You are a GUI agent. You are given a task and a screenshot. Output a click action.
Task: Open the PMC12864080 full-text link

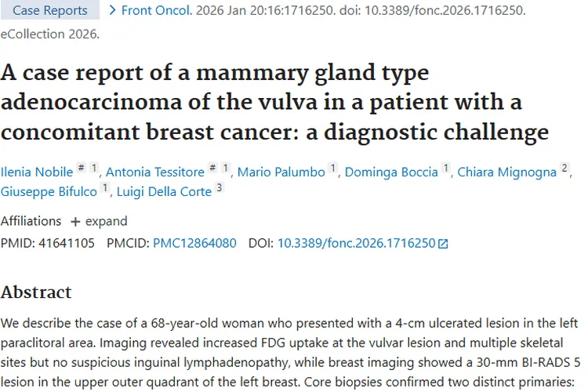[194, 243]
